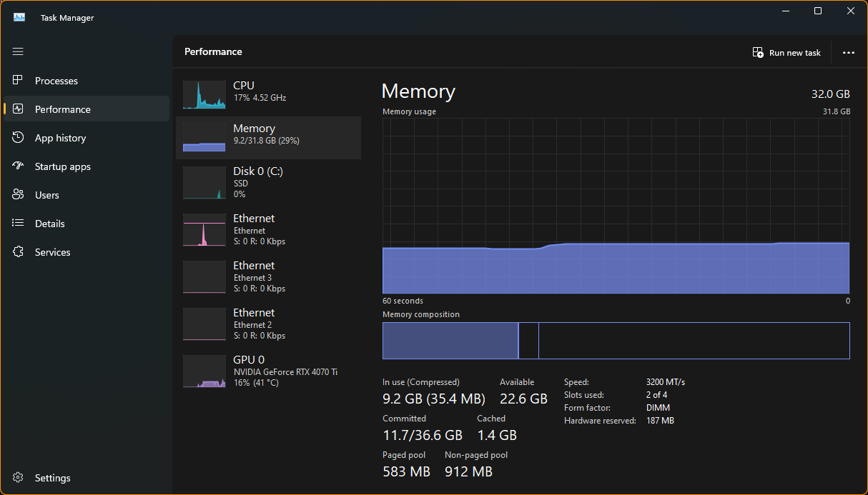Click the Processes sidebar icon

[x=19, y=81]
